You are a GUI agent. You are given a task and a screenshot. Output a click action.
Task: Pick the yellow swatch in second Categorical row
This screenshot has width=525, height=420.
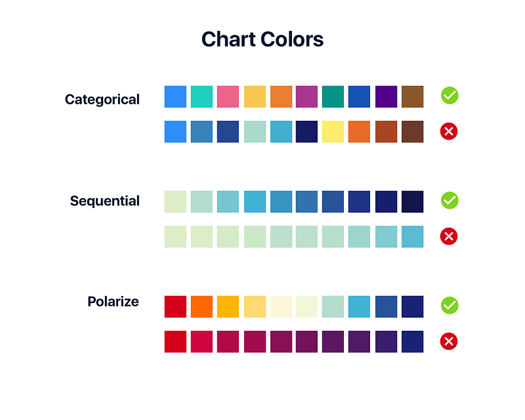pyautogui.click(x=333, y=132)
